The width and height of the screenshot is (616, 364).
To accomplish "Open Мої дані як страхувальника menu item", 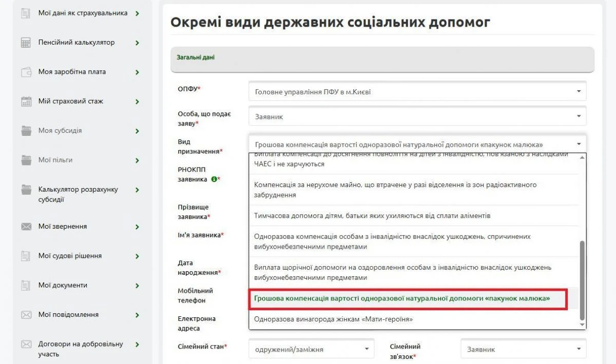I will pyautogui.click(x=82, y=14).
